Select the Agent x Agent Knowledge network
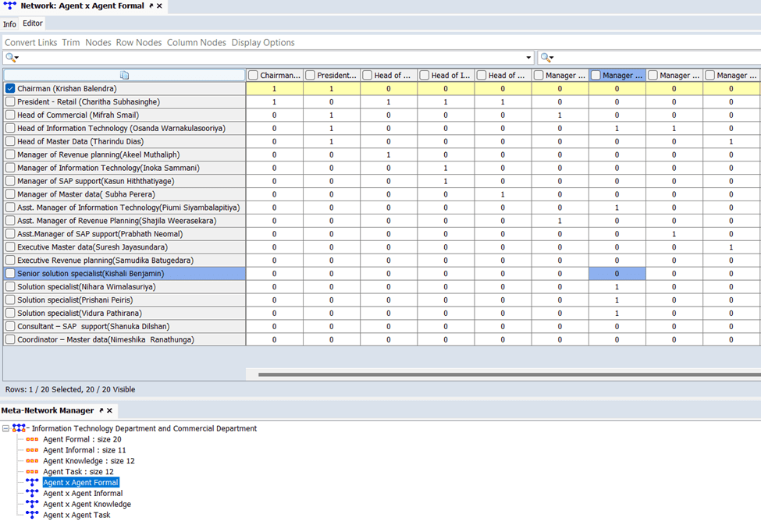Screen dimensions: 761x532 tap(87, 504)
